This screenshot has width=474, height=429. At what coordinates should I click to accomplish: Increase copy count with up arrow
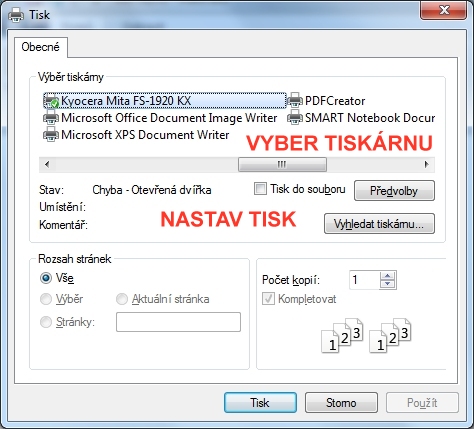pos(387,276)
